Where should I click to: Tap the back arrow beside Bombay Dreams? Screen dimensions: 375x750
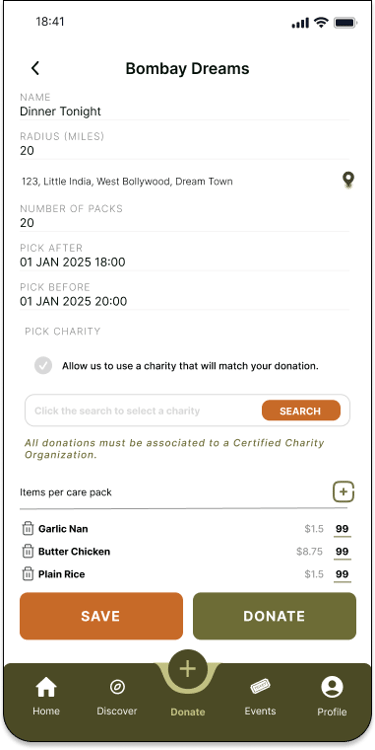click(35, 68)
